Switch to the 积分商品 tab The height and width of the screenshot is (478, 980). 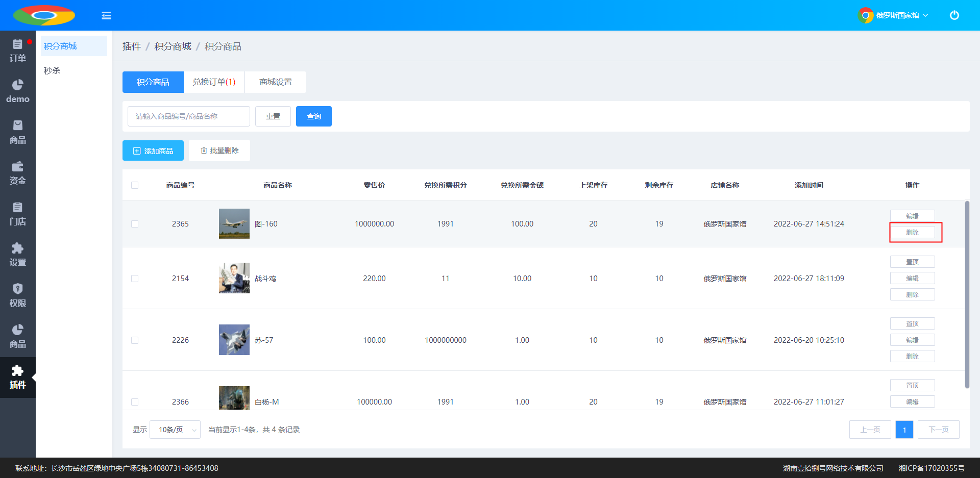click(x=153, y=82)
